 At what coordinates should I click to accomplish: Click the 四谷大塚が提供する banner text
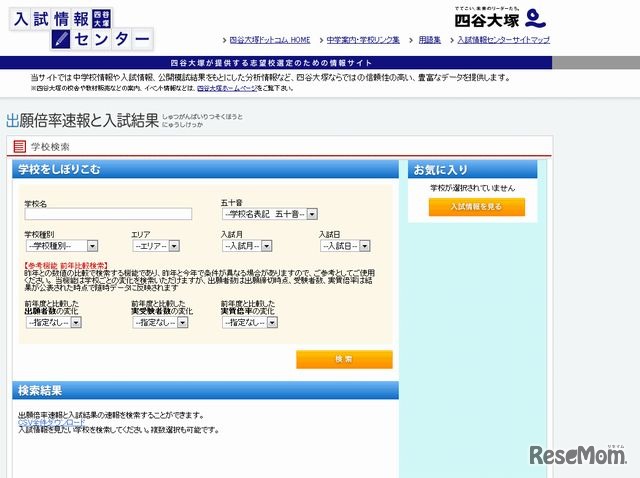click(271, 63)
